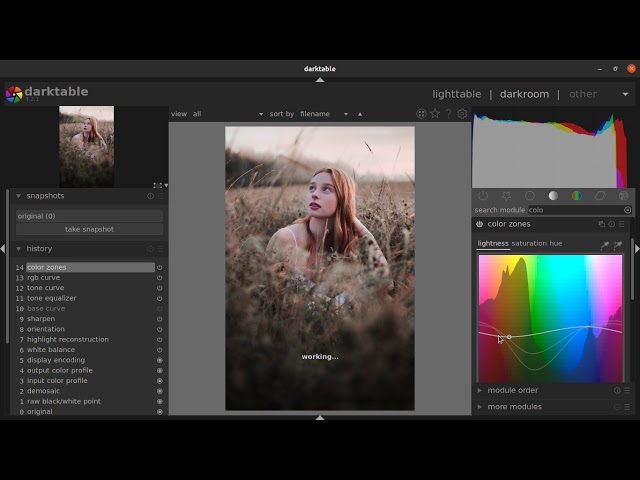Activate color zones area picker with plus
This screenshot has width=640, height=480.
618,245
